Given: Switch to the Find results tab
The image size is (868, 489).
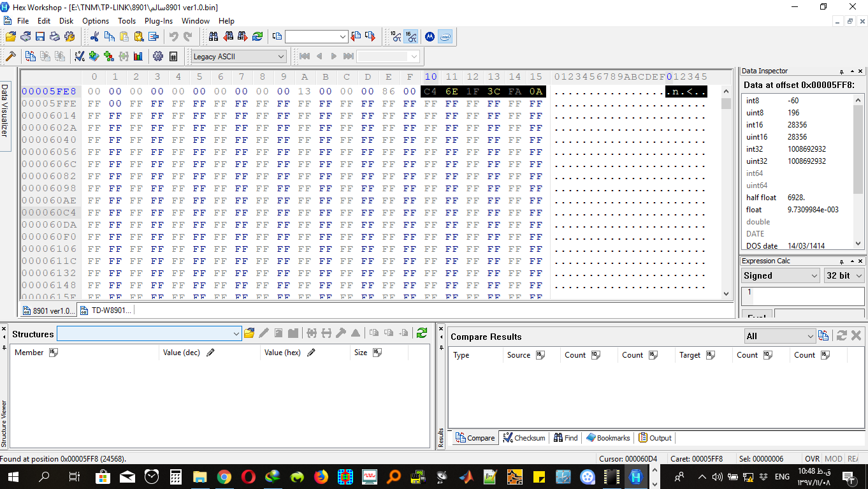Looking at the screenshot, I should click(566, 438).
